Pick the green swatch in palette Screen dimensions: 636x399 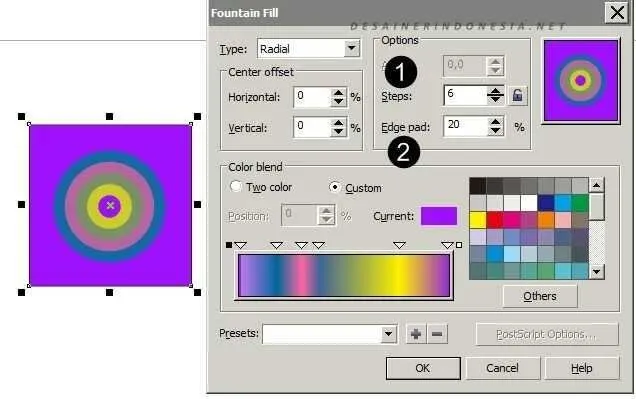[580, 203]
